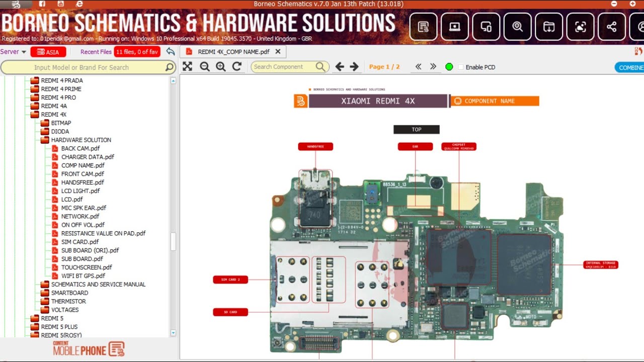Open the document list header button
Image resolution: width=644 pixels, height=362 pixels.
[423, 27]
